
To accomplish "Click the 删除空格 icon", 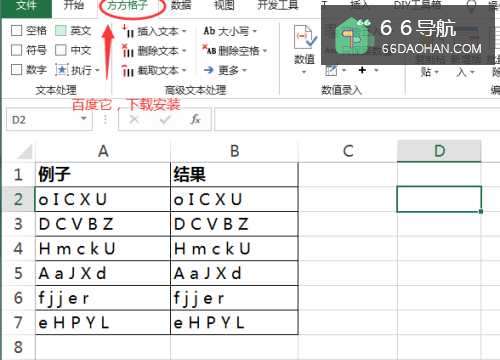I will [209, 50].
